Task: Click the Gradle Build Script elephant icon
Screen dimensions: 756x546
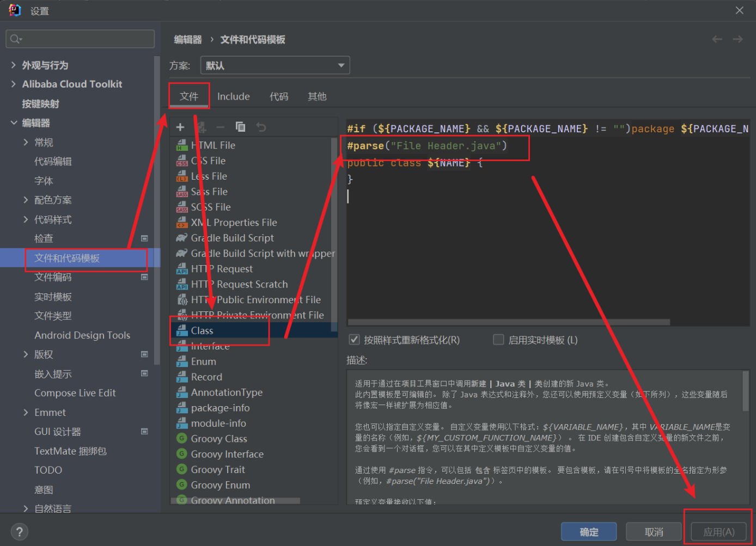Action: pos(182,238)
